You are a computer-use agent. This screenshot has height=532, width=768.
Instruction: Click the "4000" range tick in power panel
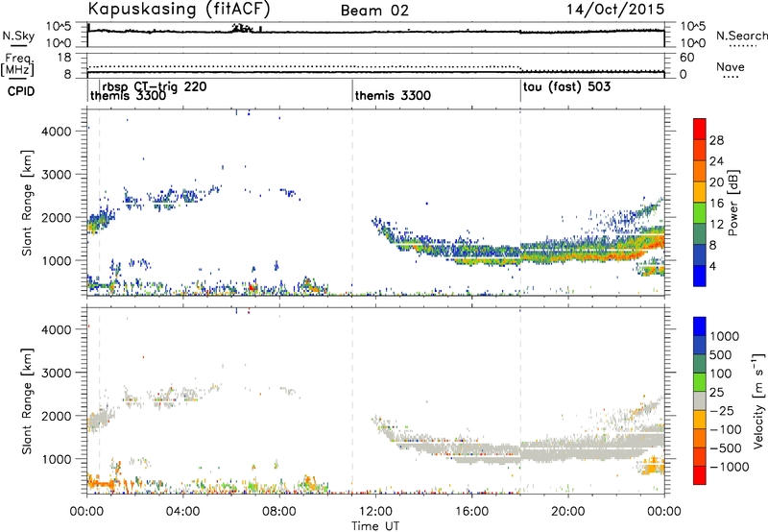click(56, 132)
